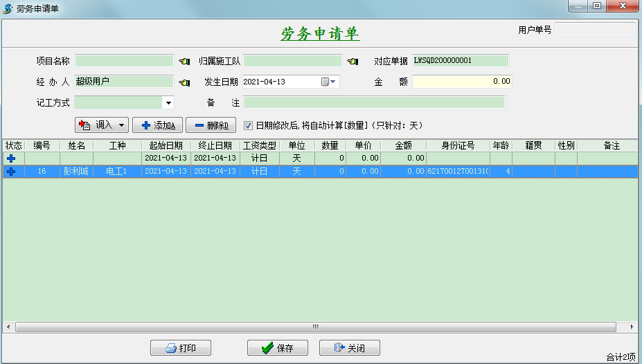Open the 调入 dropdown button
642x364 pixels.
pos(102,125)
